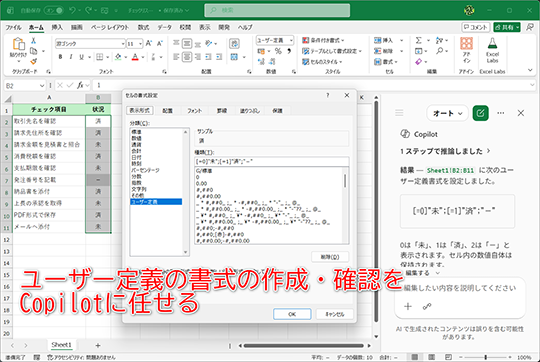540x362 pixels.
Task: Click the AutoSum sigma icon
Action: click(x=418, y=41)
